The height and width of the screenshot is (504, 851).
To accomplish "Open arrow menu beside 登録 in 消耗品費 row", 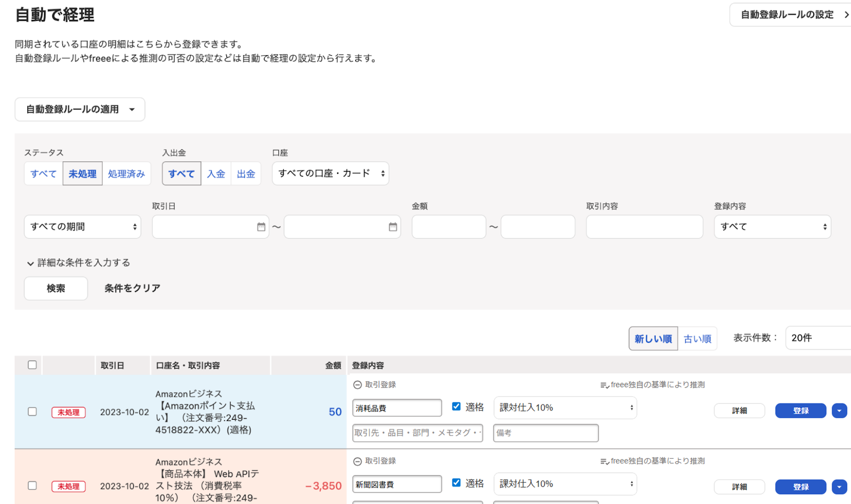I will (x=840, y=411).
